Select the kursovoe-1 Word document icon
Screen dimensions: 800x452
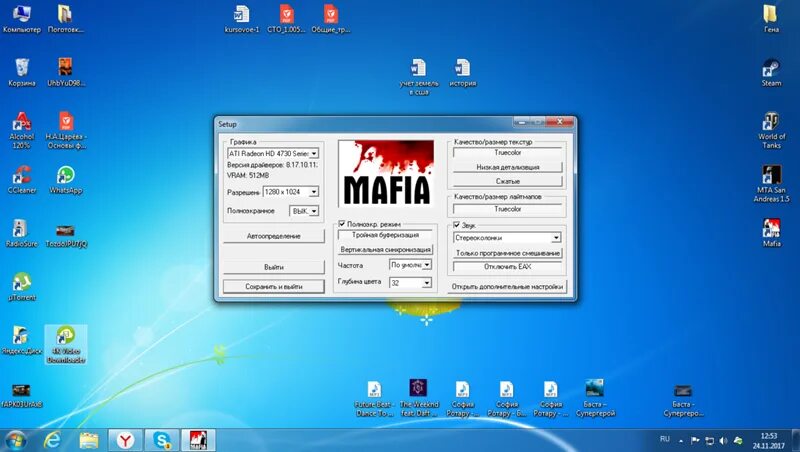242,19
